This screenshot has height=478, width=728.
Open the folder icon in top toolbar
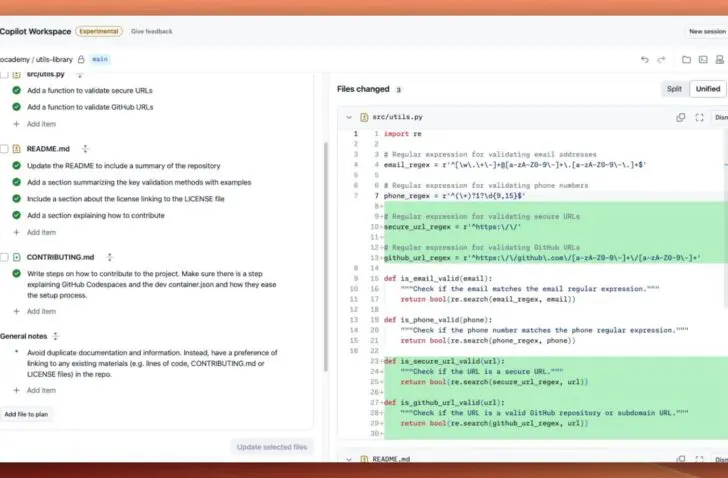(686, 59)
